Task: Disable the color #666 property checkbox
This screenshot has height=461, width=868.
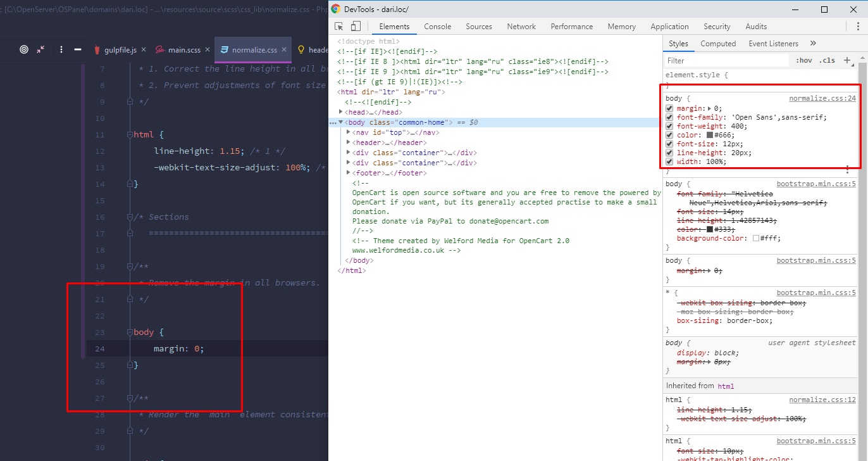Action: click(x=669, y=135)
